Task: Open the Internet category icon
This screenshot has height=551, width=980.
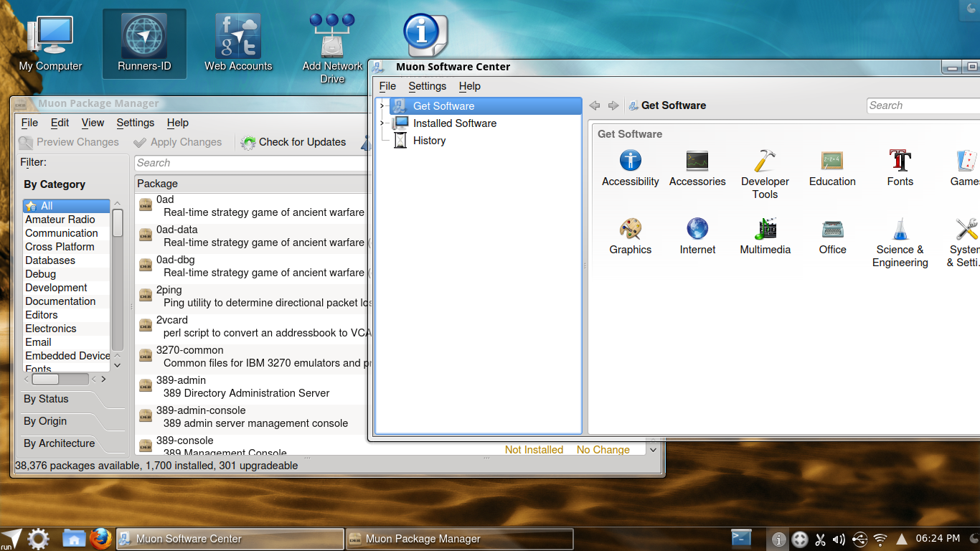Action: pyautogui.click(x=697, y=236)
